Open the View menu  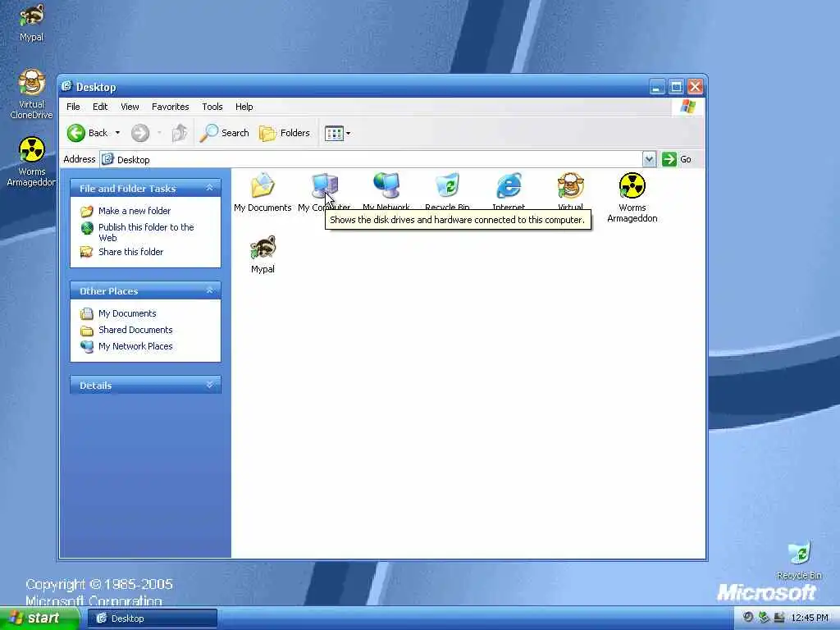[x=130, y=107]
